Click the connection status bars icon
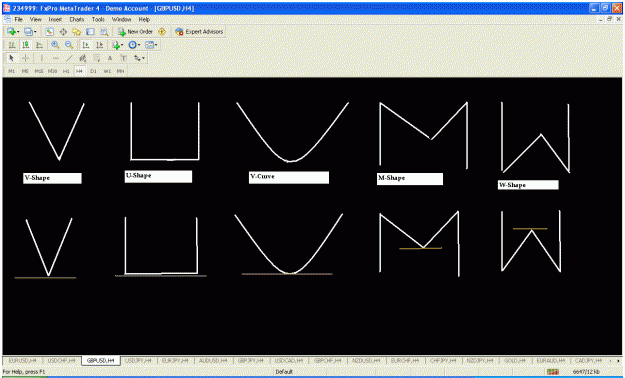Image resolution: width=625 pixels, height=378 pixels. tap(552, 372)
